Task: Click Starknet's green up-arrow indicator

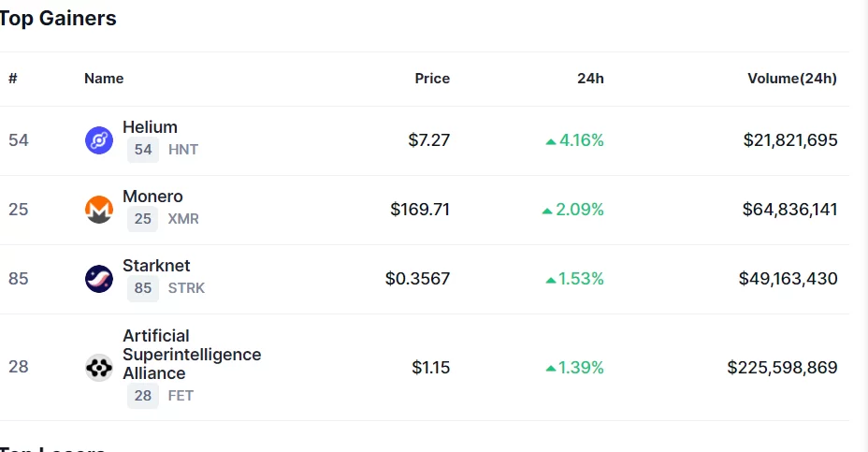Action: pos(551,280)
